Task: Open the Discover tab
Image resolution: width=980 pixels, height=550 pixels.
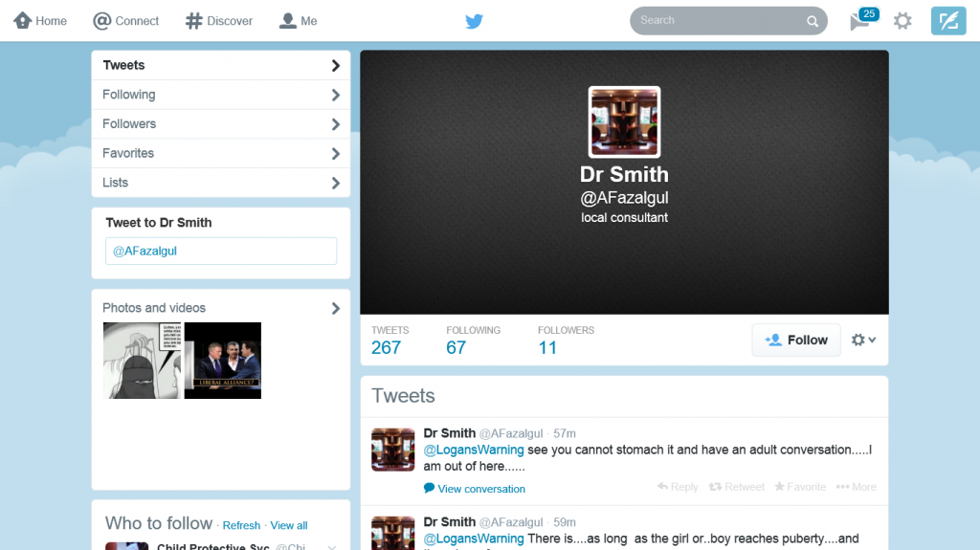Action: (x=219, y=21)
